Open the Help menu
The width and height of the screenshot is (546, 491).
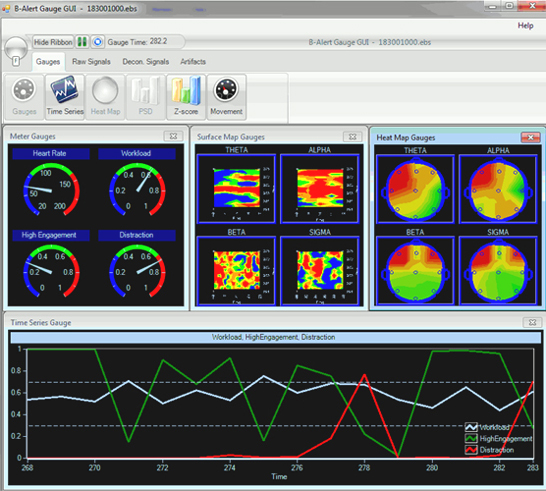point(525,26)
